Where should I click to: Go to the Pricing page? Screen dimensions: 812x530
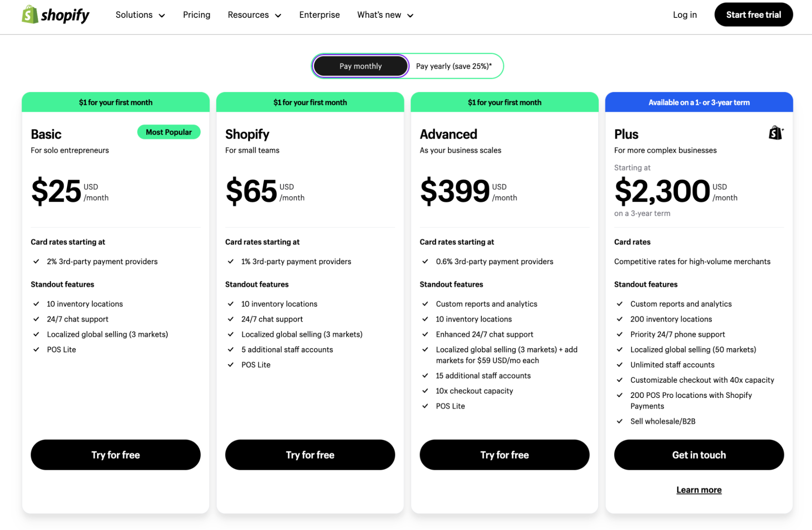pyautogui.click(x=197, y=15)
